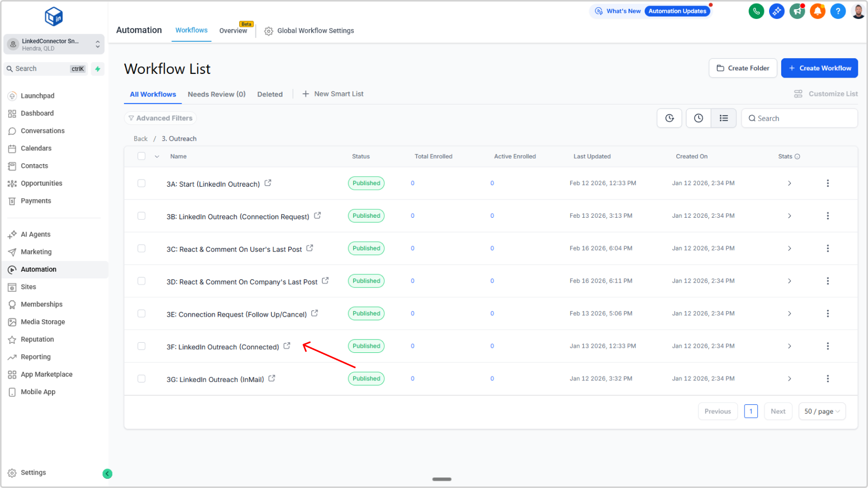
Task: Open the 50 / page dropdown
Action: coord(822,412)
